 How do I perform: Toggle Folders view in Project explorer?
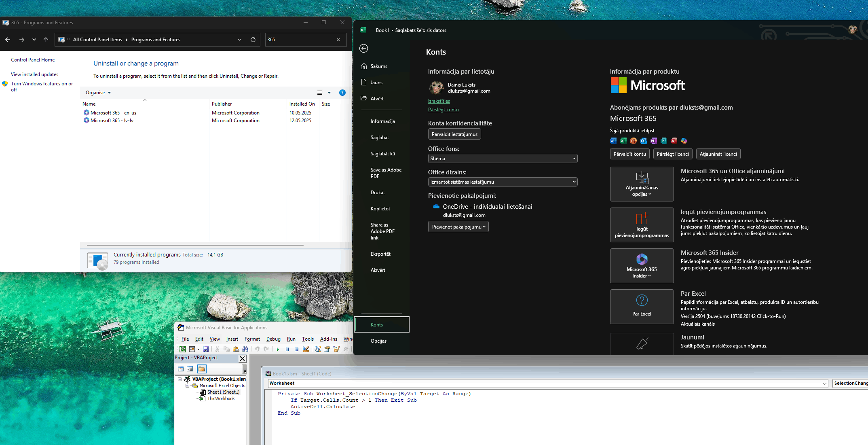pyautogui.click(x=201, y=369)
